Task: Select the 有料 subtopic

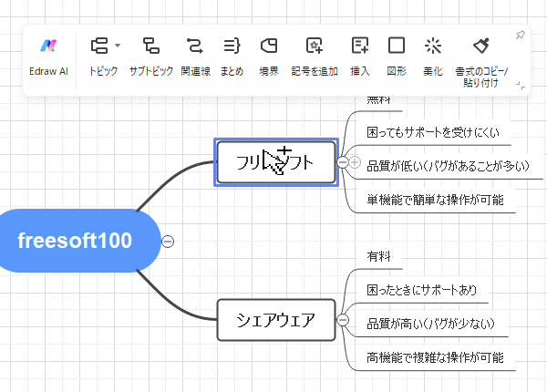Action: coord(379,257)
